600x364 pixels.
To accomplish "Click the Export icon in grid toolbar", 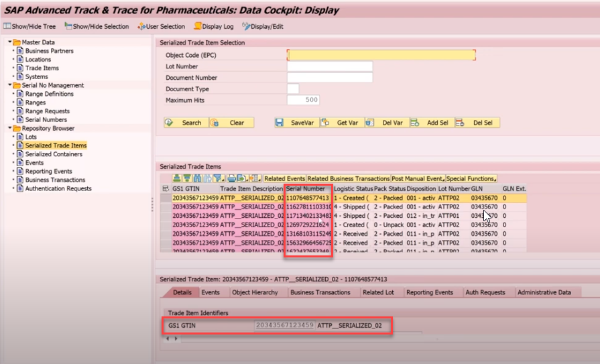I will click(242, 178).
